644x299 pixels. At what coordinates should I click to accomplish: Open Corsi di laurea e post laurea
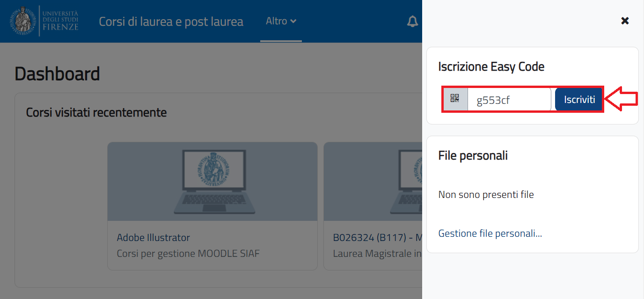click(171, 21)
